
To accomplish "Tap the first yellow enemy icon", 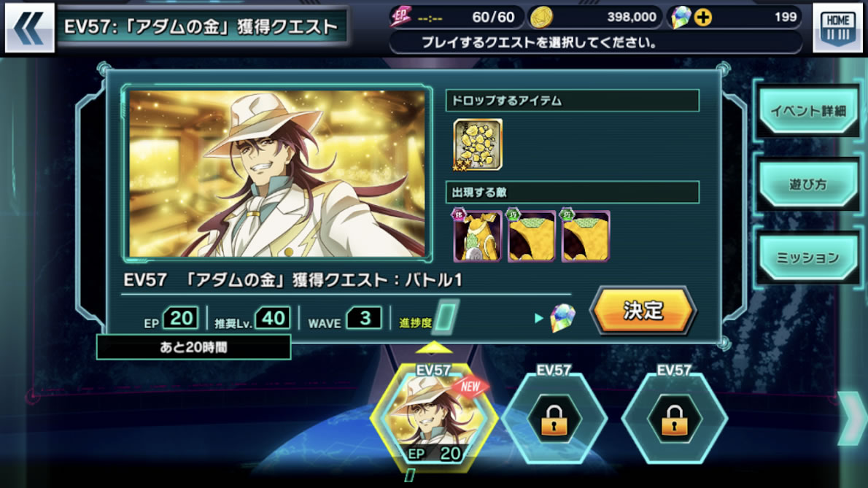I will tap(477, 236).
